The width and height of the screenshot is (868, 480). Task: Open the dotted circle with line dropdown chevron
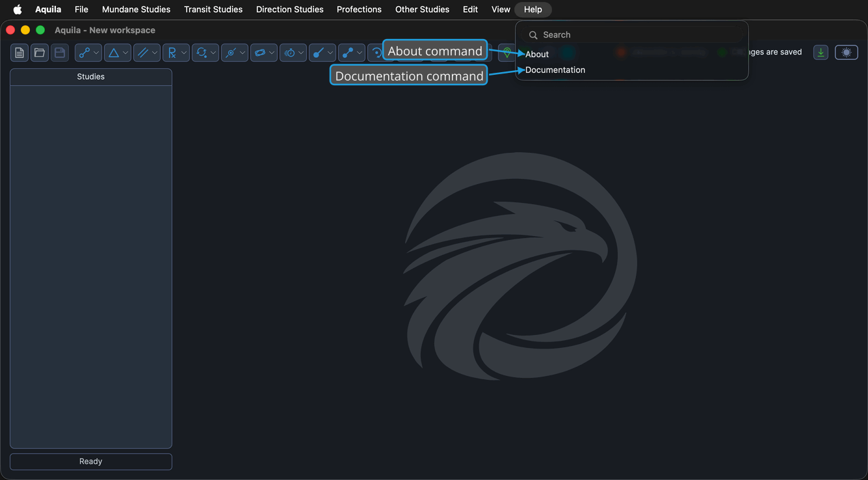(x=243, y=53)
